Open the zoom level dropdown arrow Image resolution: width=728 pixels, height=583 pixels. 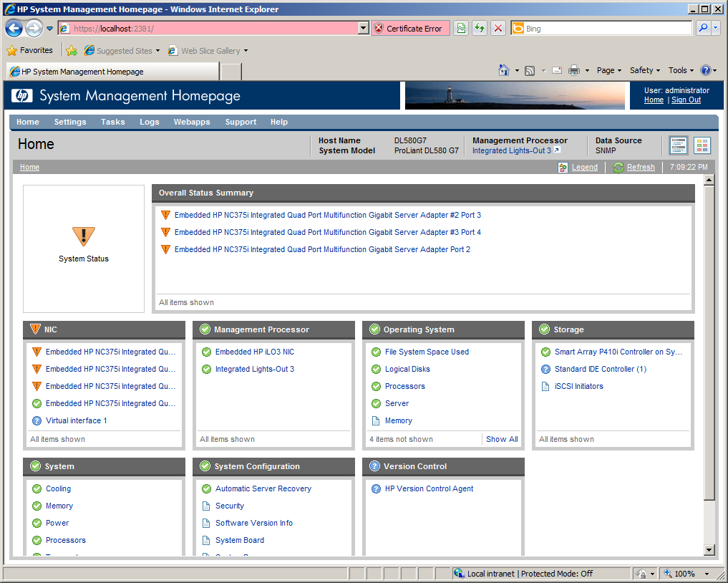pos(707,574)
